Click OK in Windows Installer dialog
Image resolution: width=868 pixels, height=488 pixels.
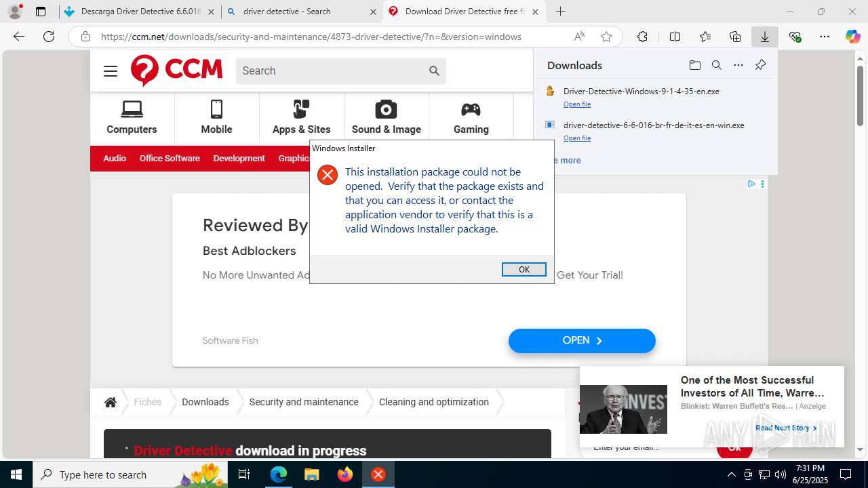click(x=524, y=269)
